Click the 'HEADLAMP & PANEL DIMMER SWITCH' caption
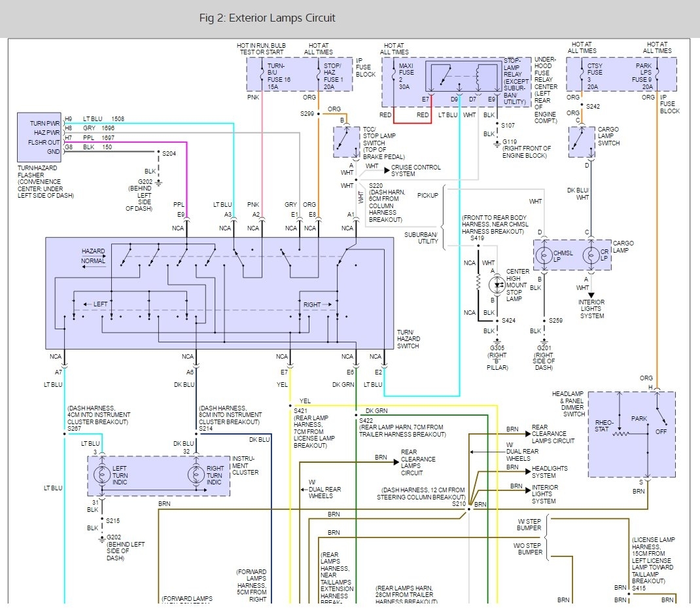This screenshot has width=700, height=614. point(568,404)
